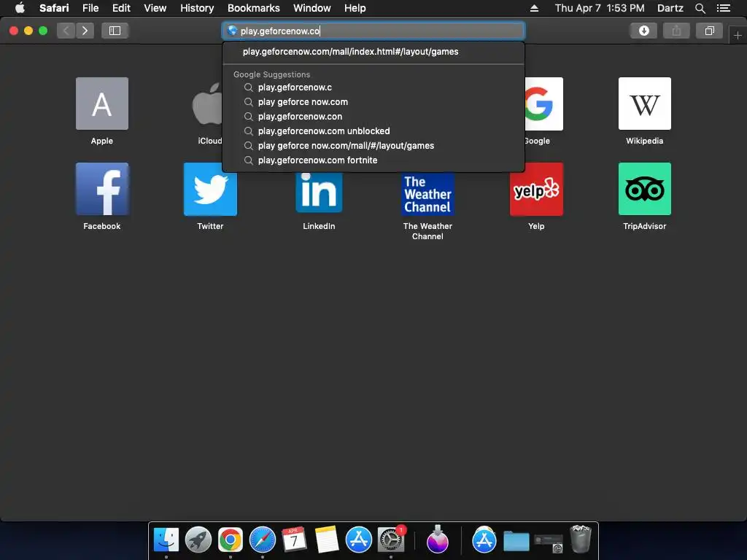Click the Dartz user name in menu bar
747x560 pixels.
tap(670, 8)
